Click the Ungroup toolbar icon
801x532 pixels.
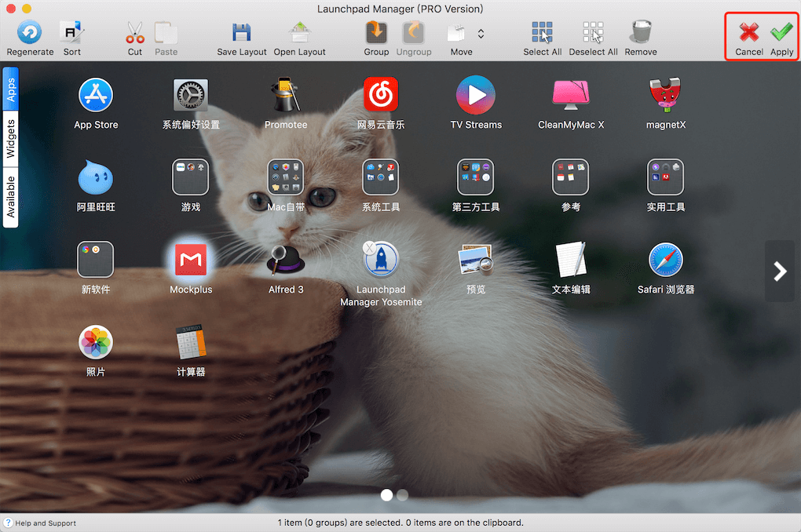pos(413,33)
